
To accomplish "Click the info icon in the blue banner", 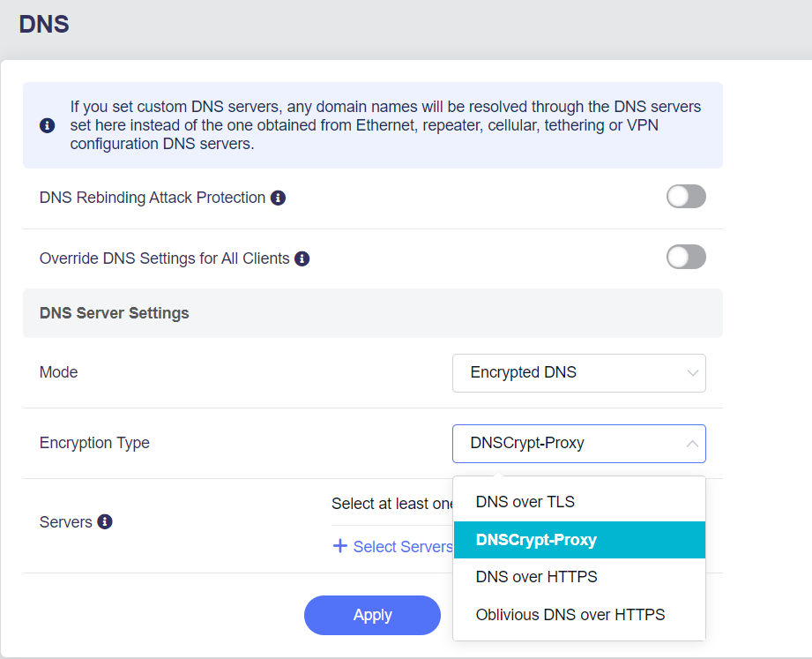I will tap(48, 125).
